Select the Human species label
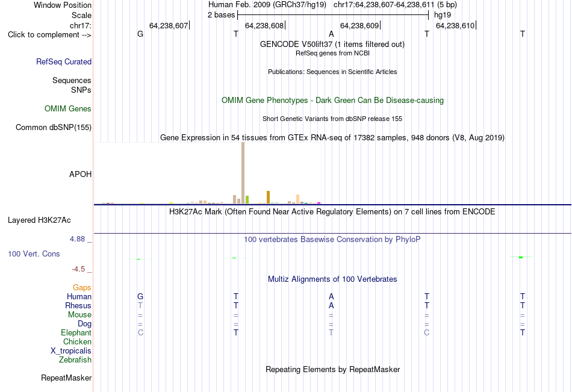The width and height of the screenshot is (572, 392). pos(79,296)
